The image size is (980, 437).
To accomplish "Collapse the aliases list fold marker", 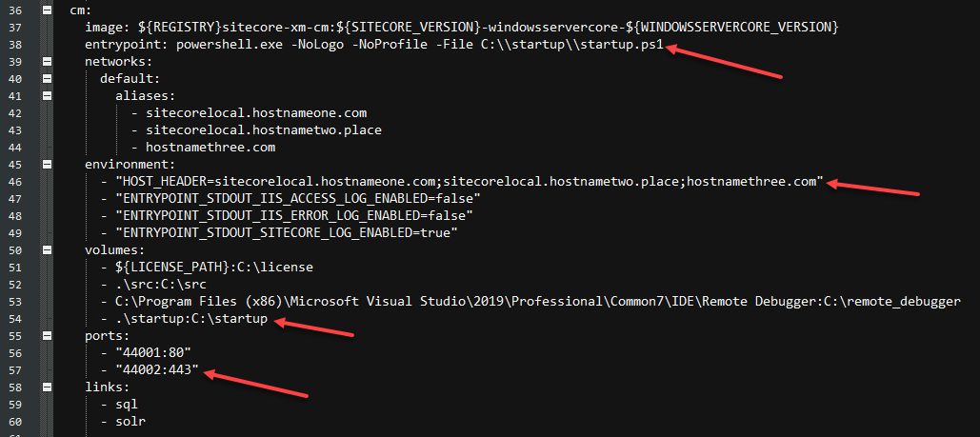I will (47, 95).
